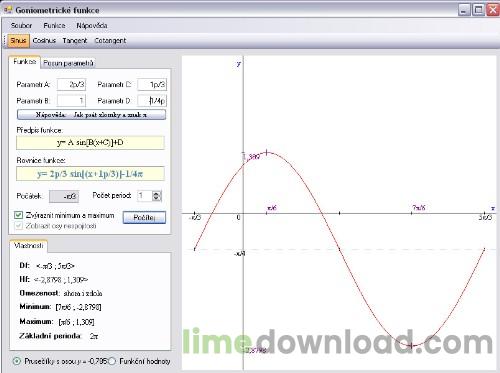The width and height of the screenshot is (500, 373).
Task: Increase Počet period with the up arrow
Action: [157, 193]
